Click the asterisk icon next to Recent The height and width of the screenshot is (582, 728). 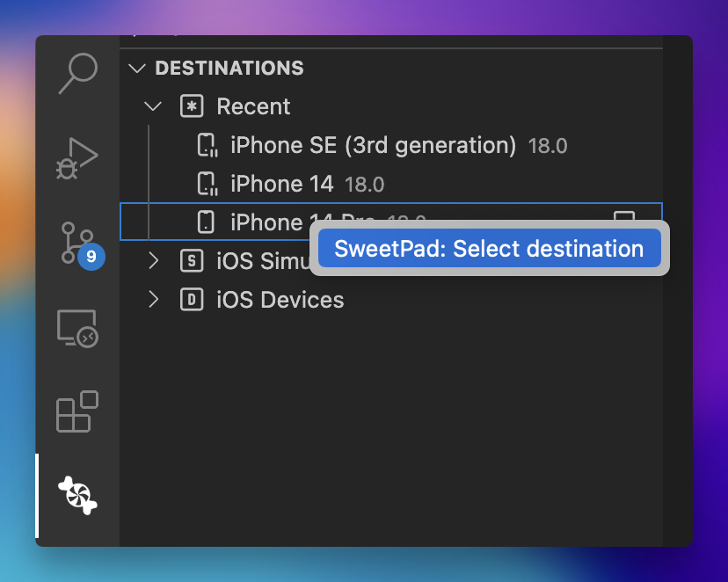coord(191,105)
